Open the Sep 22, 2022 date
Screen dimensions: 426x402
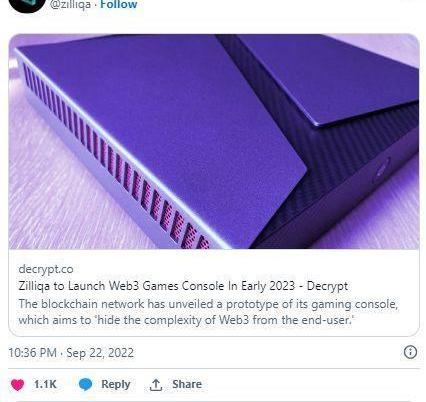point(100,352)
